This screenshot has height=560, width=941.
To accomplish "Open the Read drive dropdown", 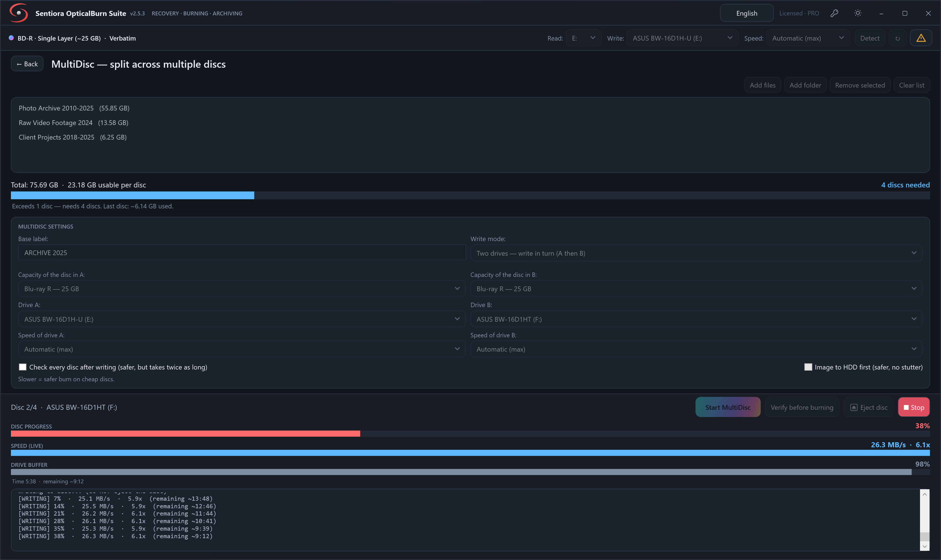I will coord(583,38).
